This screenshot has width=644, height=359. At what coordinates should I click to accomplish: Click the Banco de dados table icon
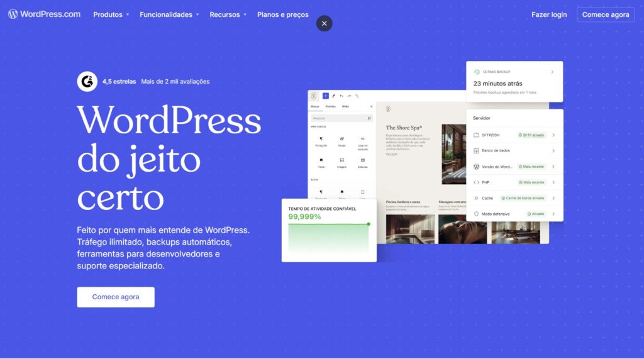tap(476, 151)
